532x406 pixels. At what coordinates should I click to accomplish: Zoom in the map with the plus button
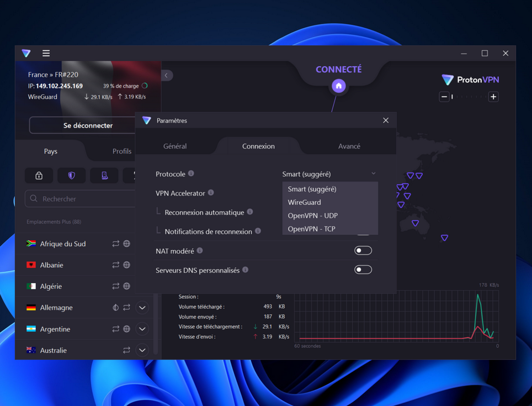(x=493, y=97)
